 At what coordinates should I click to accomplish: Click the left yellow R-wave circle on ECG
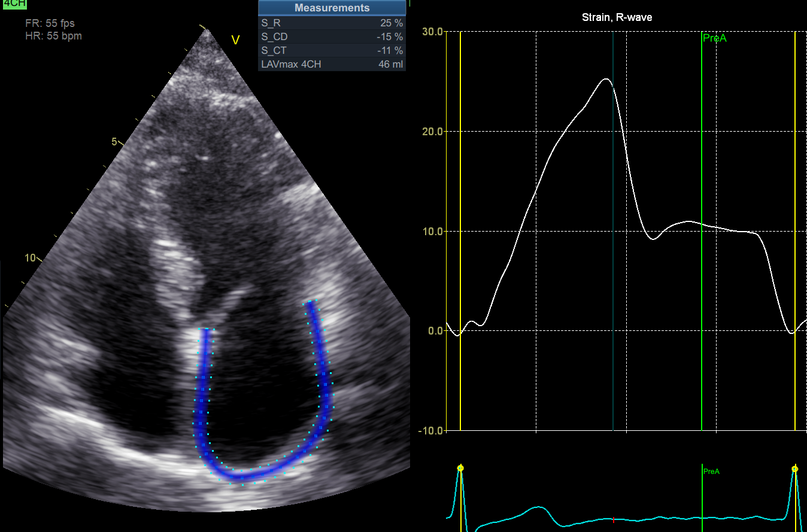(x=460, y=468)
